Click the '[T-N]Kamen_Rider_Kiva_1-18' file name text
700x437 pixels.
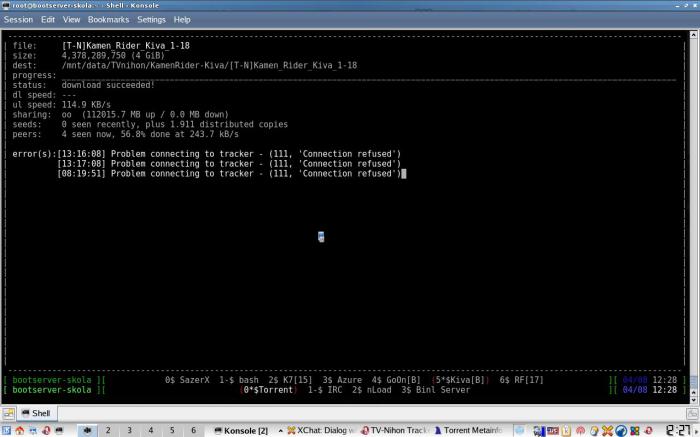tap(126, 46)
